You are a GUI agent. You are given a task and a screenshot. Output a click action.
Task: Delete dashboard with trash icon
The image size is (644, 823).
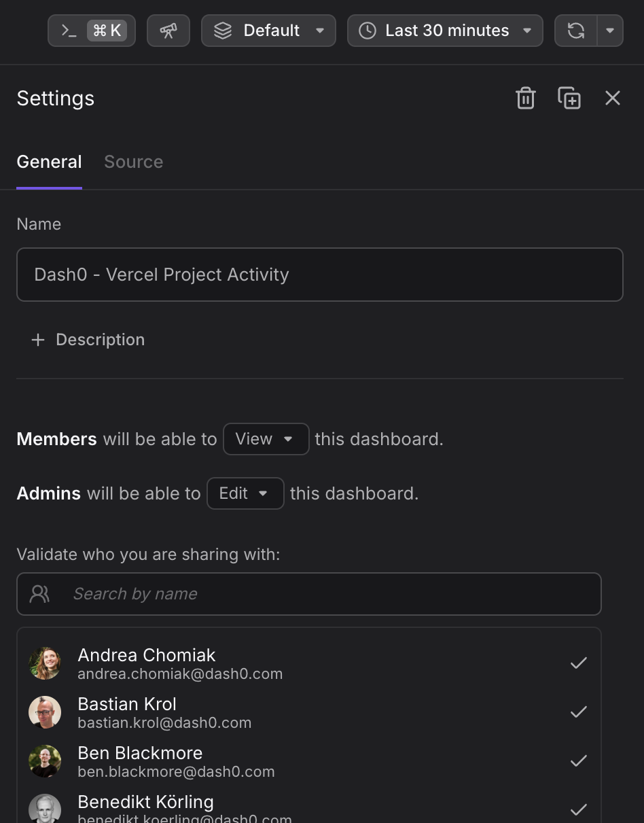(x=526, y=98)
